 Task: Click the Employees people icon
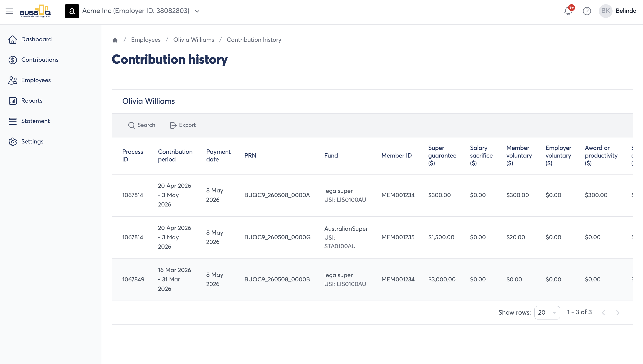click(x=13, y=80)
